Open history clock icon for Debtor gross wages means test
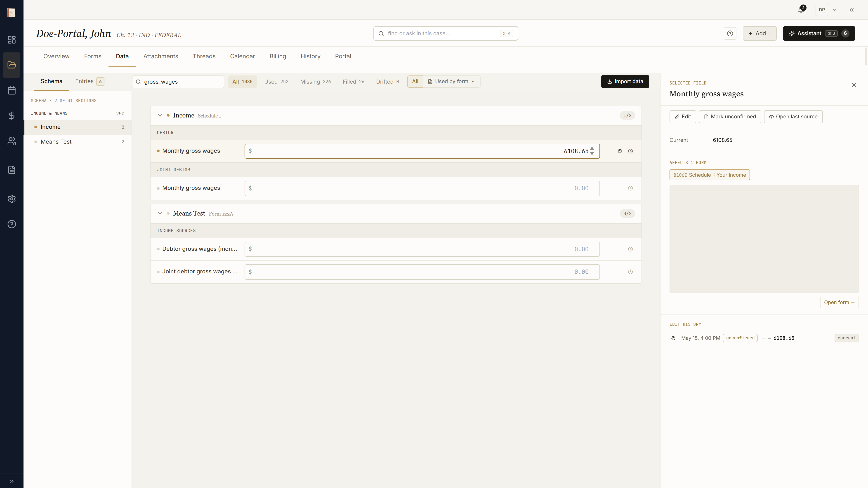The image size is (868, 488). point(630,249)
